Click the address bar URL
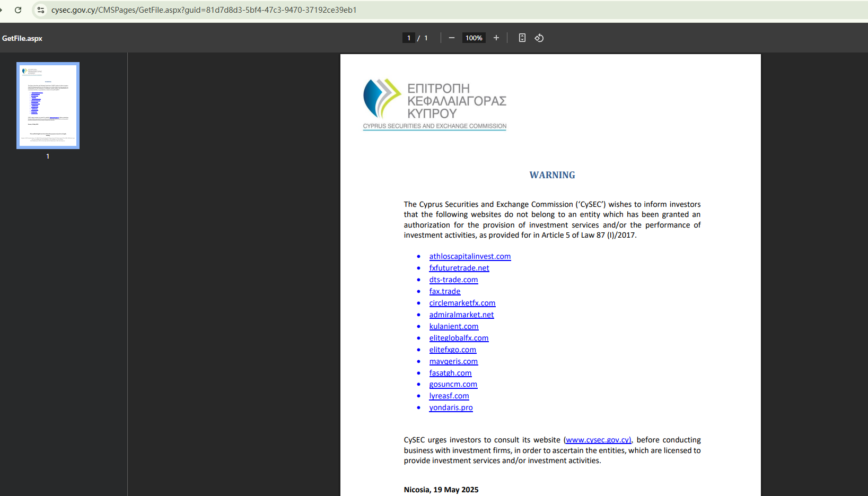Viewport: 868px width, 496px height. coord(204,10)
